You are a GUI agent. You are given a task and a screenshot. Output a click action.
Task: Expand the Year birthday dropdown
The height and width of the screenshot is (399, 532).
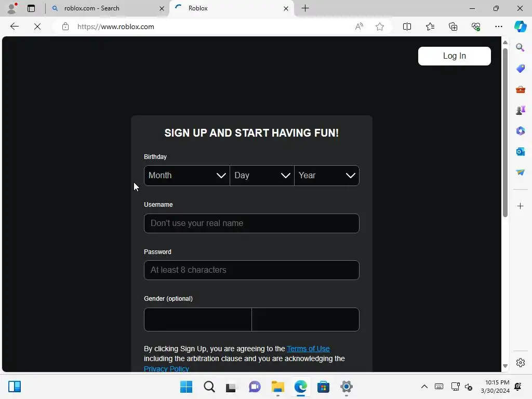point(327,176)
